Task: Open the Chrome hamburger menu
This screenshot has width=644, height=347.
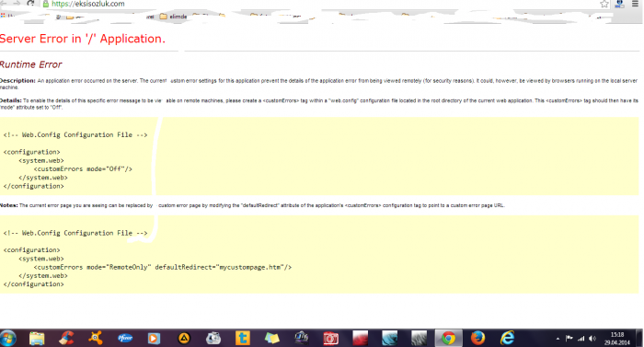Action: tap(635, 4)
